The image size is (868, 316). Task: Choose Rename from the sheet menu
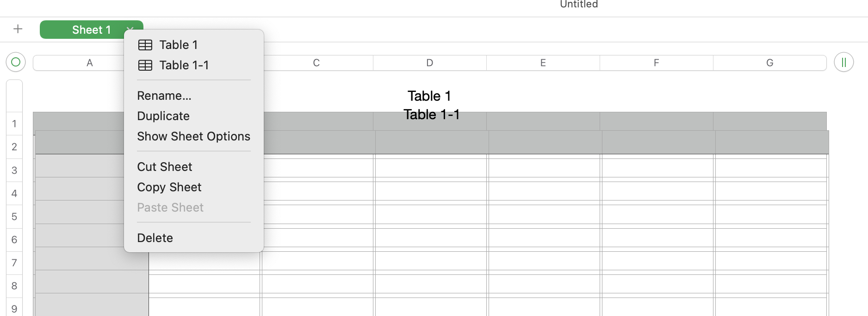click(164, 96)
